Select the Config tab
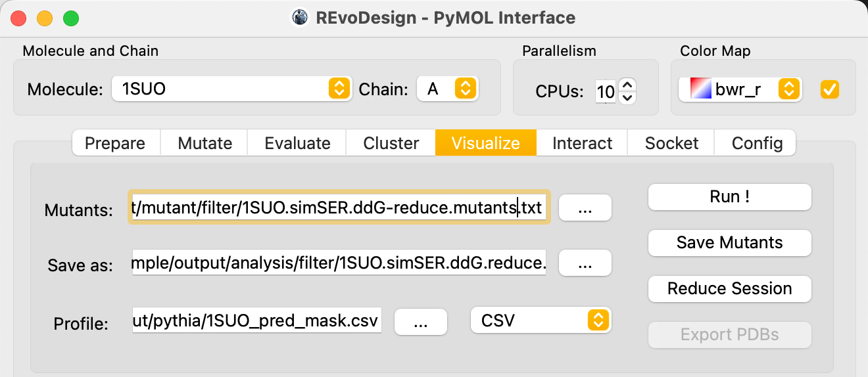The width and height of the screenshot is (868, 377). (x=757, y=143)
